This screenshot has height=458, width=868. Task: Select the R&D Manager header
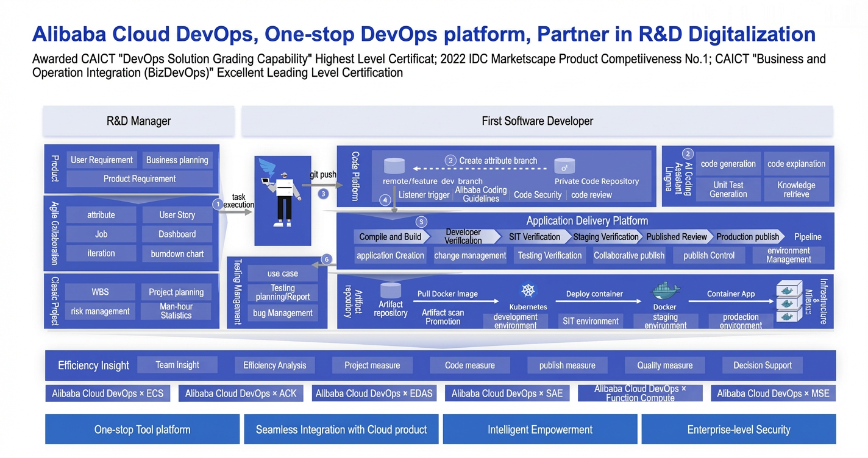[x=138, y=121]
